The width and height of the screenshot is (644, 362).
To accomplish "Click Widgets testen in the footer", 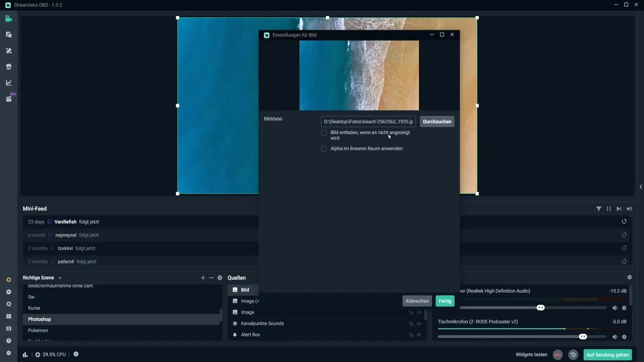I will coord(531,355).
